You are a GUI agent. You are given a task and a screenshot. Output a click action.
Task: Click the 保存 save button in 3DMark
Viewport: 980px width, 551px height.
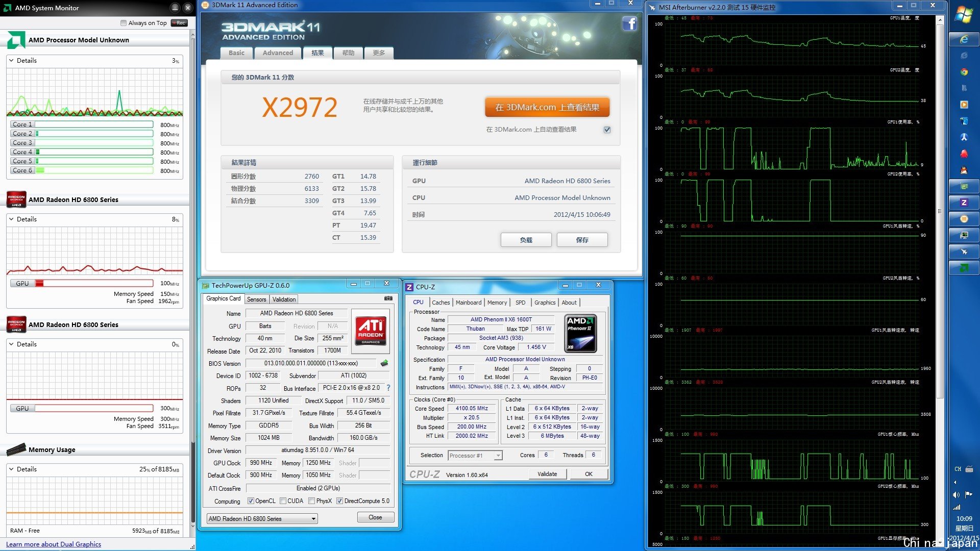582,240
